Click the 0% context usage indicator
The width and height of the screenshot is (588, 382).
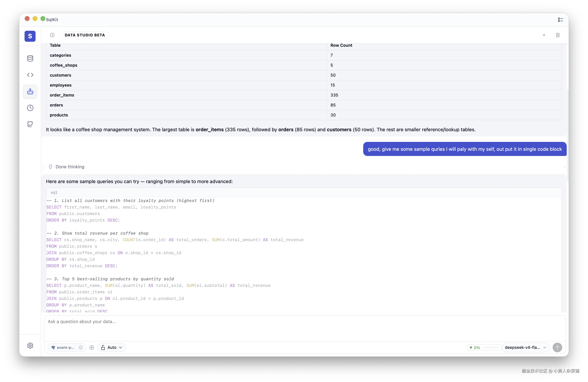[x=484, y=347]
